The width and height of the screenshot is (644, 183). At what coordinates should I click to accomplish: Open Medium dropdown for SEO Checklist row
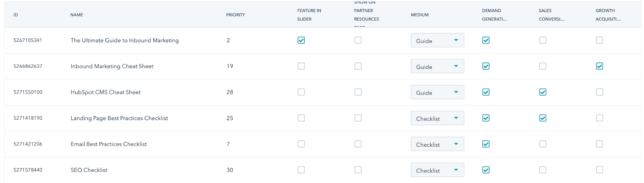click(x=438, y=170)
